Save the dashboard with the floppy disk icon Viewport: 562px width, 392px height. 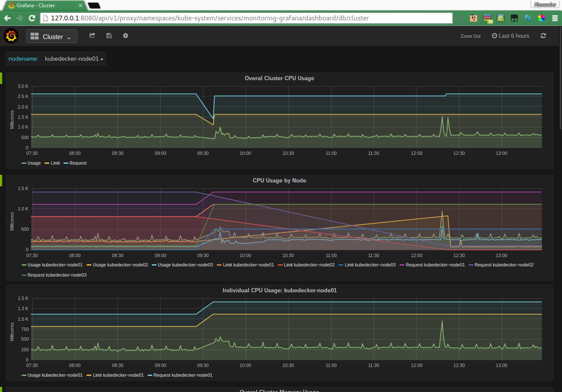(109, 36)
